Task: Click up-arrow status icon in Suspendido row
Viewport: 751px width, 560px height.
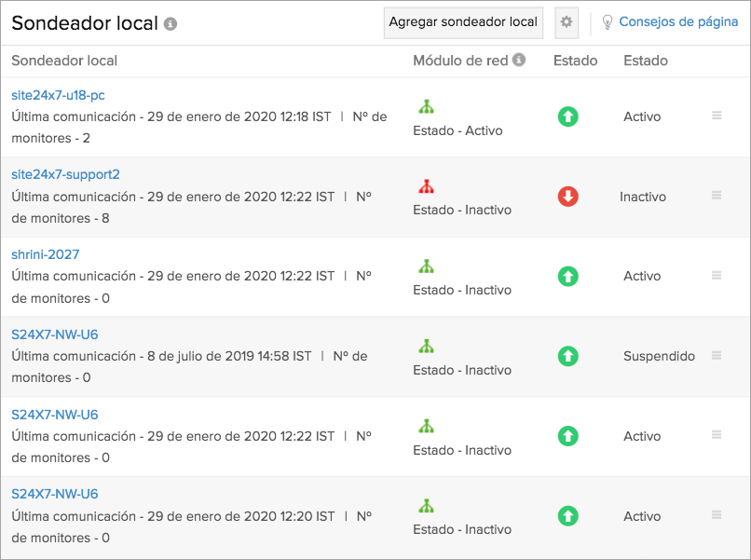Action: pos(568,356)
